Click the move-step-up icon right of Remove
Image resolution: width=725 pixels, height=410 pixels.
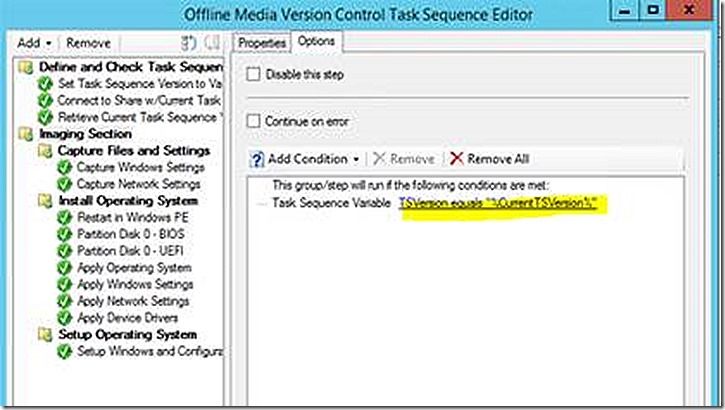tap(189, 43)
